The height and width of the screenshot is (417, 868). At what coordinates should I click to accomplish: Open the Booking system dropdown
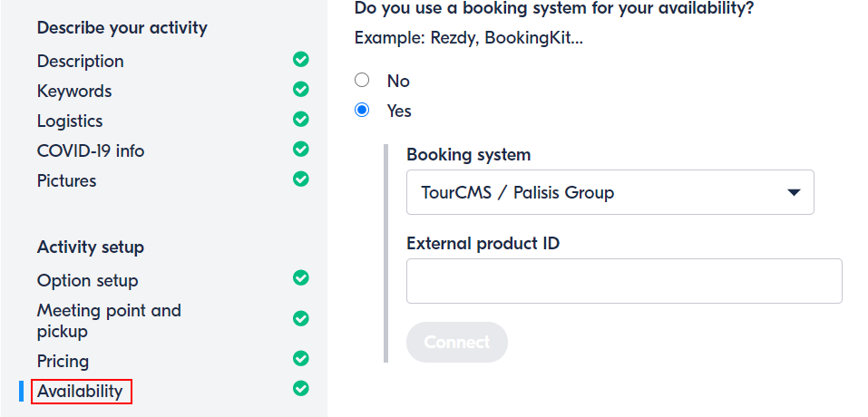click(610, 192)
